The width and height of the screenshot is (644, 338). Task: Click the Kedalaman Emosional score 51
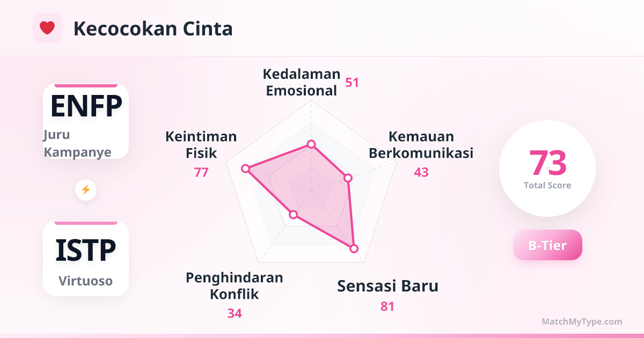(x=352, y=83)
